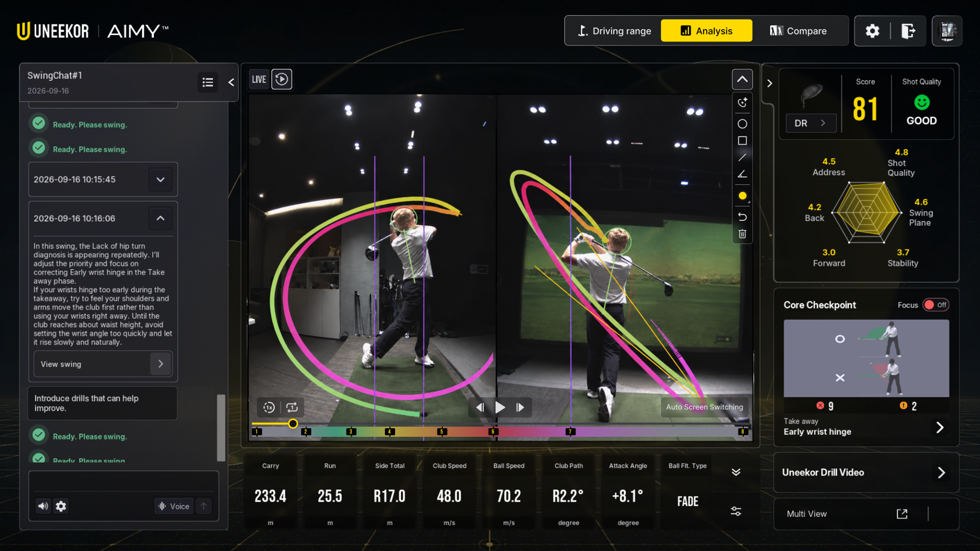Screen dimensions: 980x551
Task: Select the angle measurement tool
Action: pyautogui.click(x=742, y=174)
